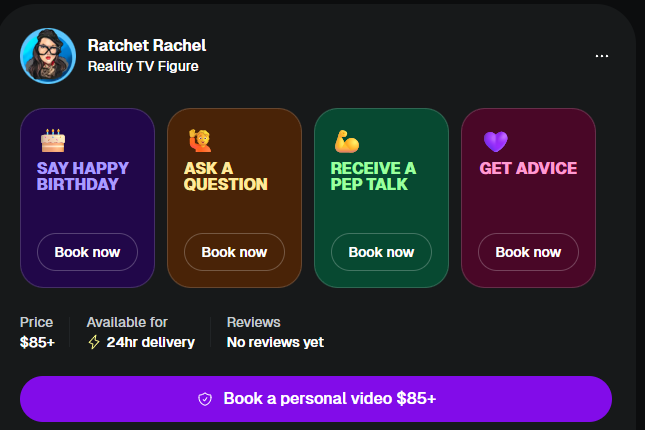Select the GET ADVICE heading
The image size is (645, 430).
click(x=528, y=168)
